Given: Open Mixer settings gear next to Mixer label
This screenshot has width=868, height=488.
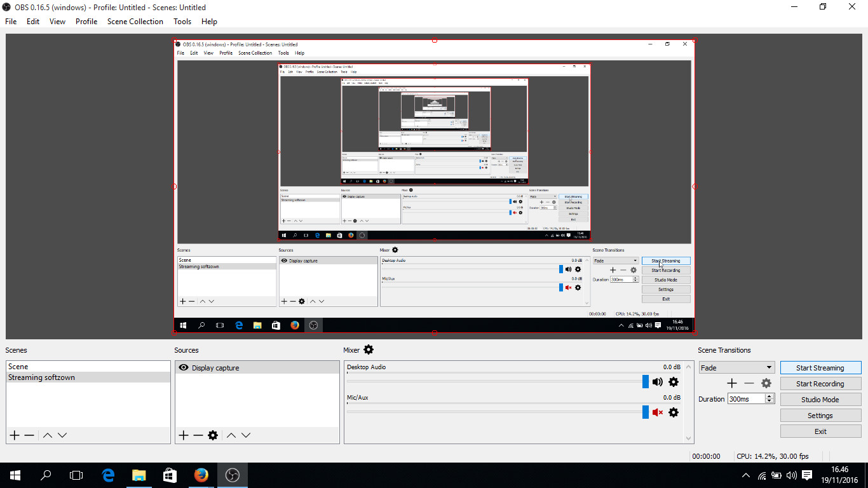Looking at the screenshot, I should pyautogui.click(x=369, y=350).
